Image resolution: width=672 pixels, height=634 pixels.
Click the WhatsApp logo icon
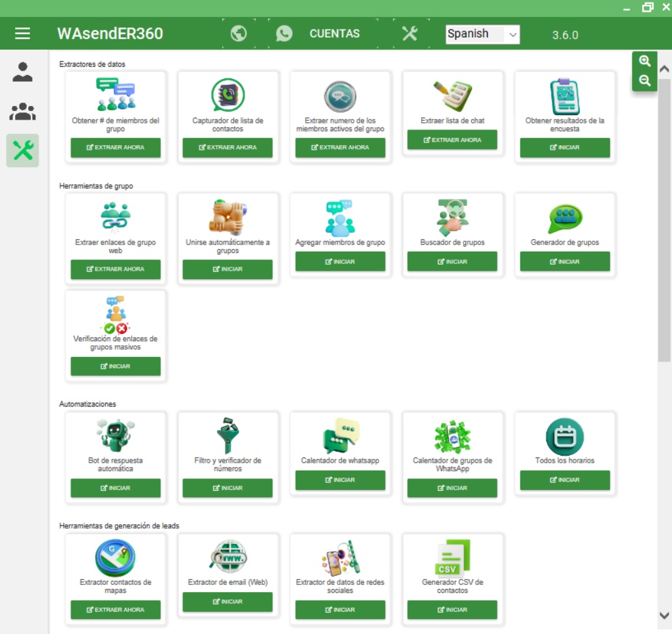pyautogui.click(x=284, y=33)
